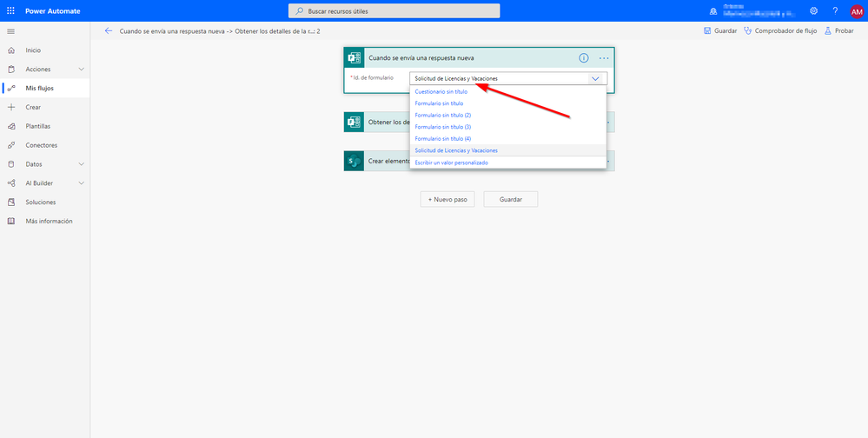Click Probar text in the toolbar
Image resolution: width=868 pixels, height=438 pixels.
845,31
